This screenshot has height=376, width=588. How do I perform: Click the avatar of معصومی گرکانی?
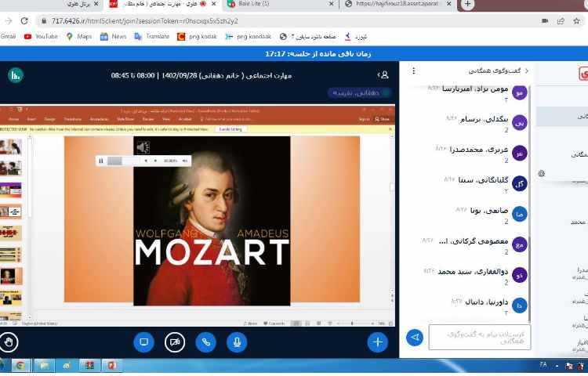(519, 244)
